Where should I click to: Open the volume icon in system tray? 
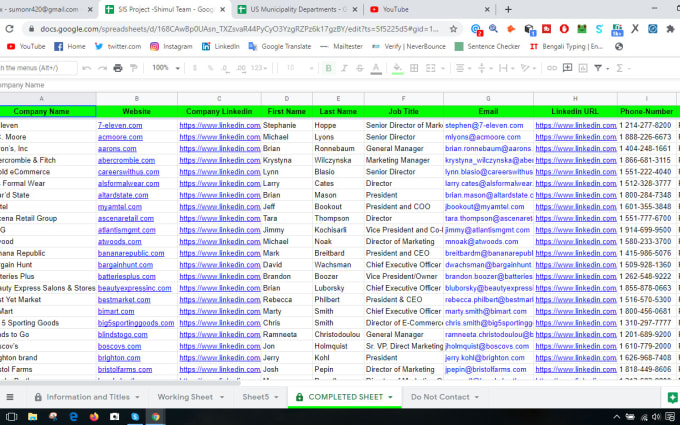656,417
